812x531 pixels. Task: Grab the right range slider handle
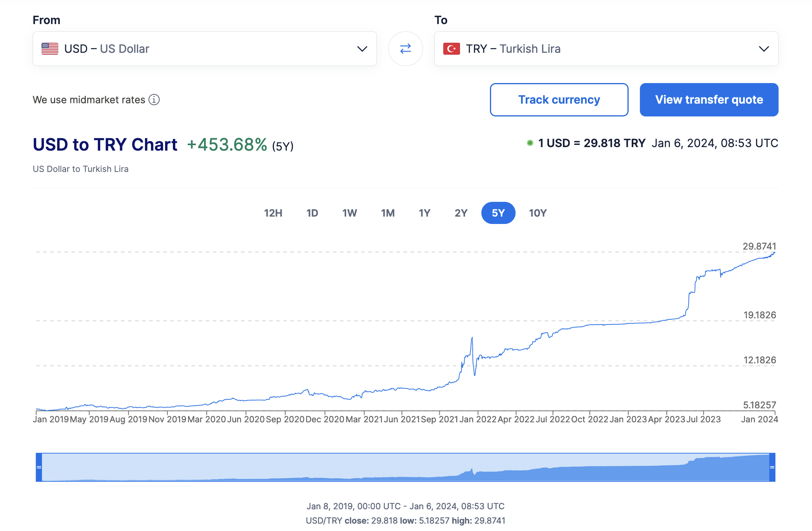(772, 467)
